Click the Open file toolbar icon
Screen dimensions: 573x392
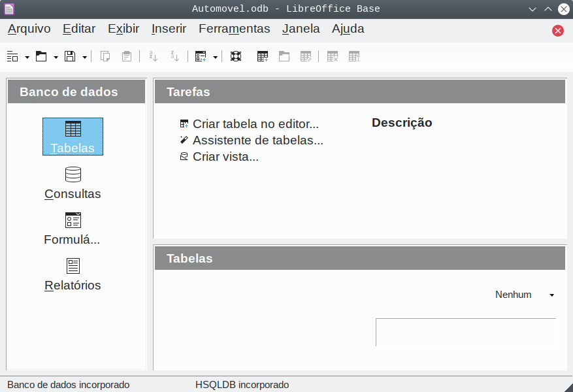coord(41,57)
